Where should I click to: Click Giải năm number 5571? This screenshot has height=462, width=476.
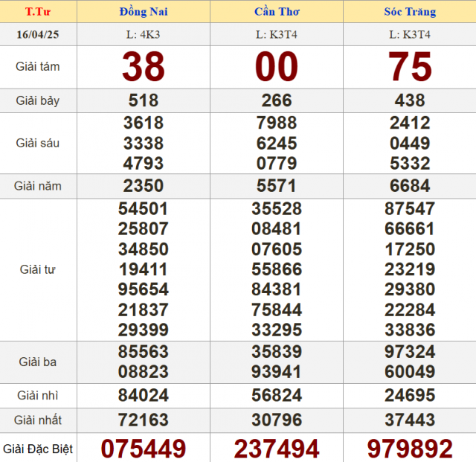[x=277, y=185]
